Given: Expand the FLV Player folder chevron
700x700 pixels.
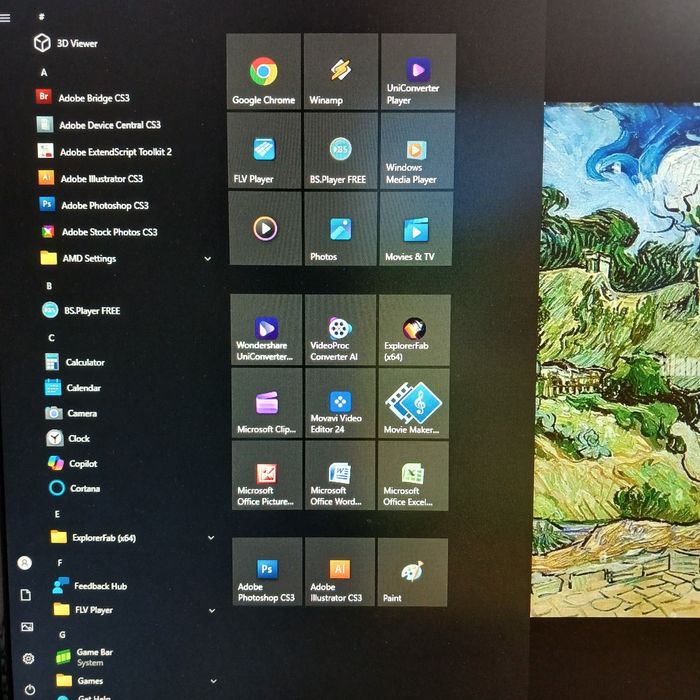Looking at the screenshot, I should coord(212,610).
